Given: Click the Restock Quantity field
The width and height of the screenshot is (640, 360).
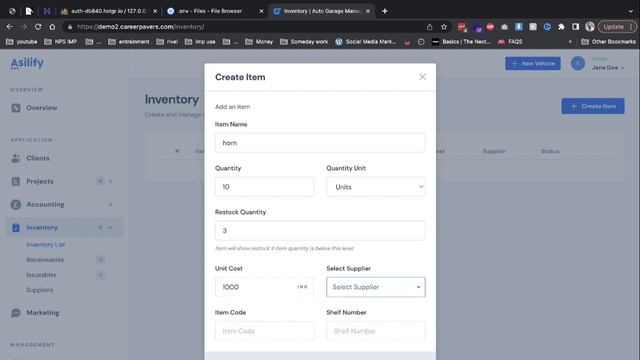Looking at the screenshot, I should [320, 231].
